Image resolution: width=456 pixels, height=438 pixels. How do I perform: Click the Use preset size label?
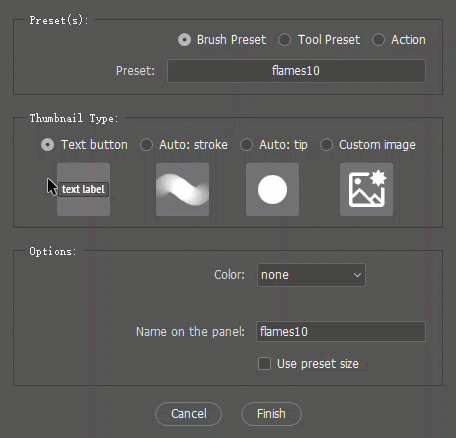318,364
